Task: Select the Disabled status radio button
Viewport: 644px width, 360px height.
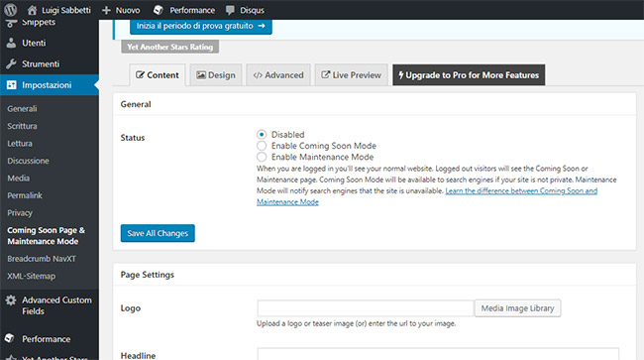Action: (x=262, y=135)
